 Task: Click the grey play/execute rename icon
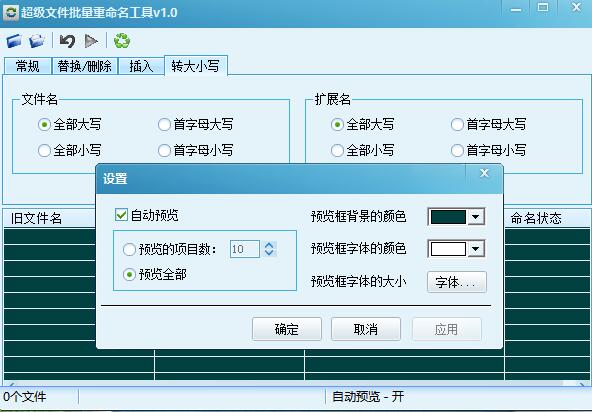tap(91, 41)
